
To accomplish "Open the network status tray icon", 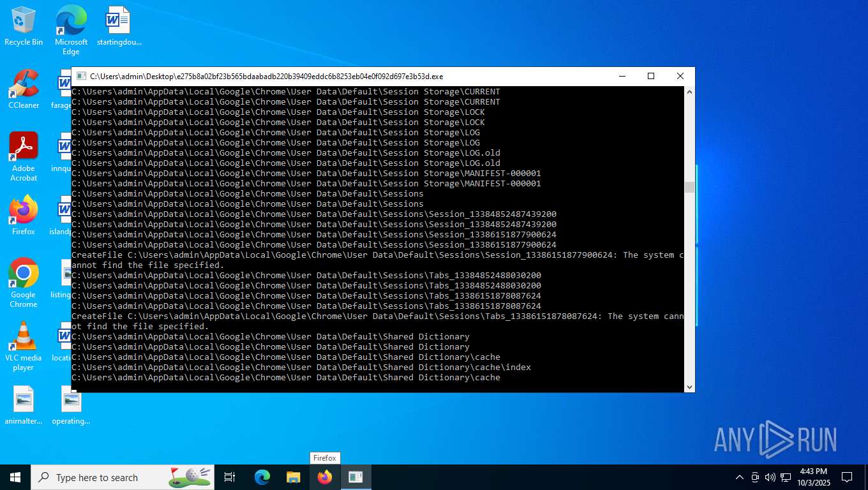I will pos(786,477).
